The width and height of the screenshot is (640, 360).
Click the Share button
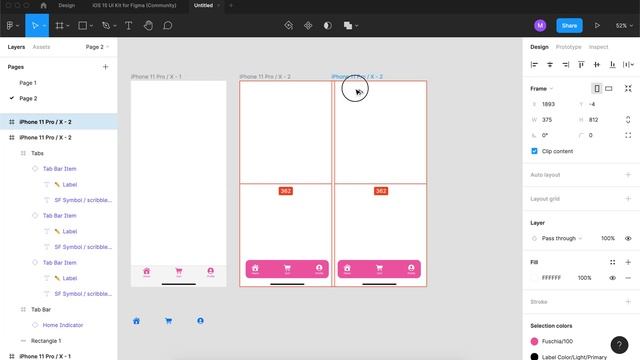click(569, 25)
